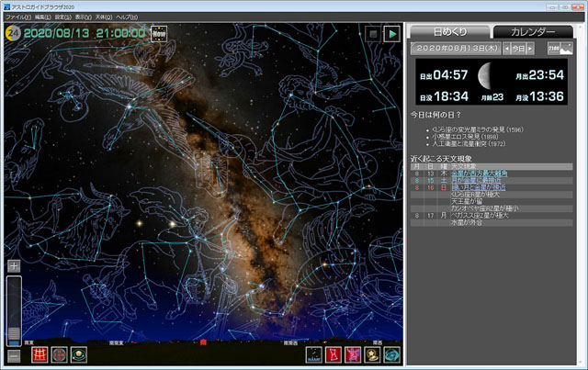This screenshot has width=588, height=370.
Task: Click the Now button beside the time
Action: (x=159, y=33)
